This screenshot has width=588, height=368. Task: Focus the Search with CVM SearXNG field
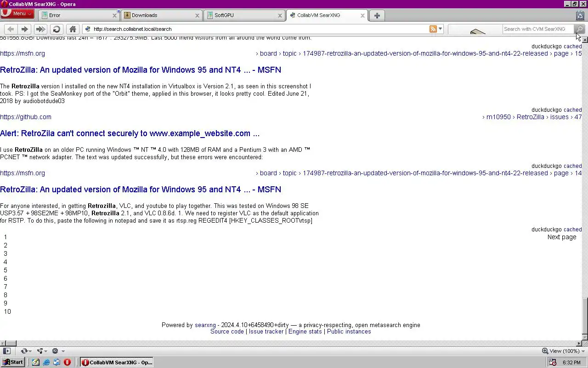pos(538,29)
